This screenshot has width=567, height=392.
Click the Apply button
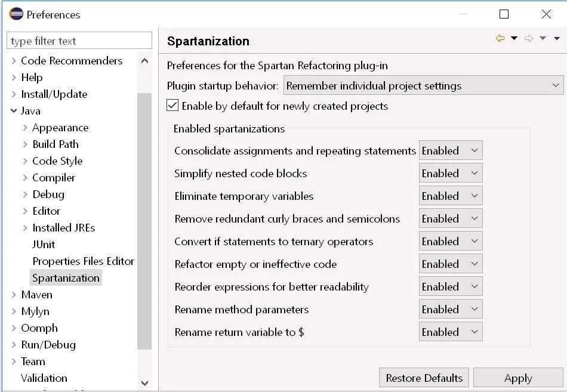click(x=517, y=378)
